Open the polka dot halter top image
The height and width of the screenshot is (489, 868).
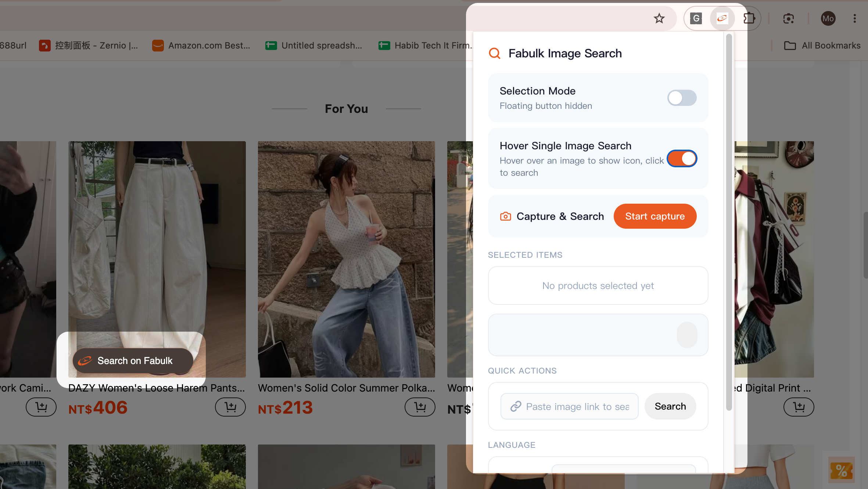click(347, 259)
